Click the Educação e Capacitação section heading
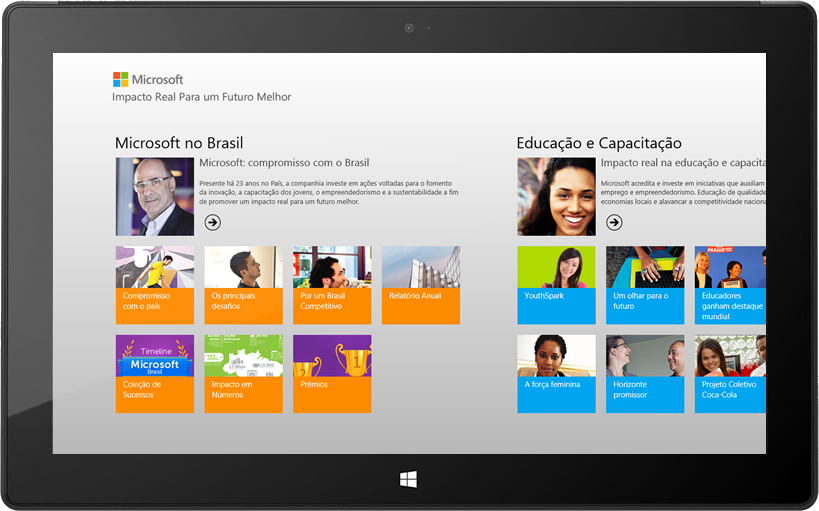The width and height of the screenshot is (819, 511). coord(599,143)
